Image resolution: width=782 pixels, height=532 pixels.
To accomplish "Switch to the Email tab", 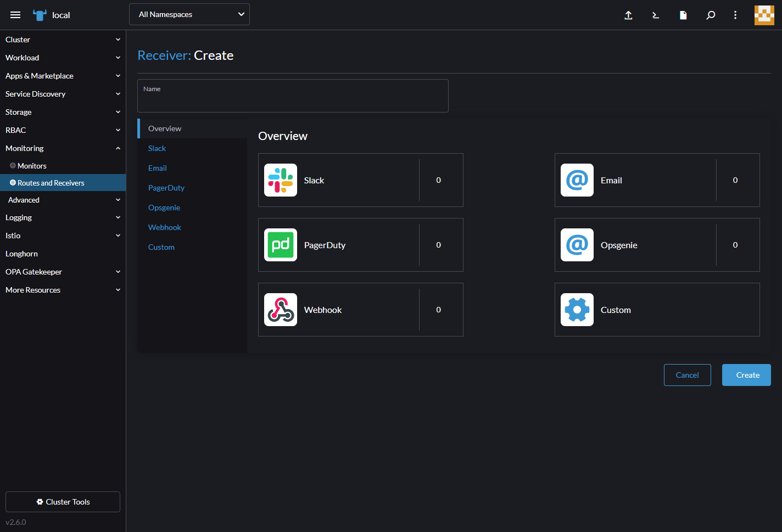I will [x=192, y=168].
